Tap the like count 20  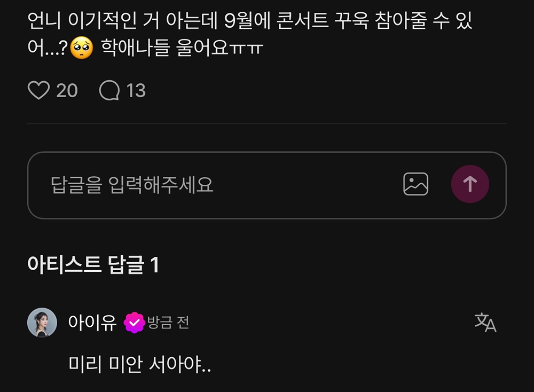pyautogui.click(x=67, y=91)
